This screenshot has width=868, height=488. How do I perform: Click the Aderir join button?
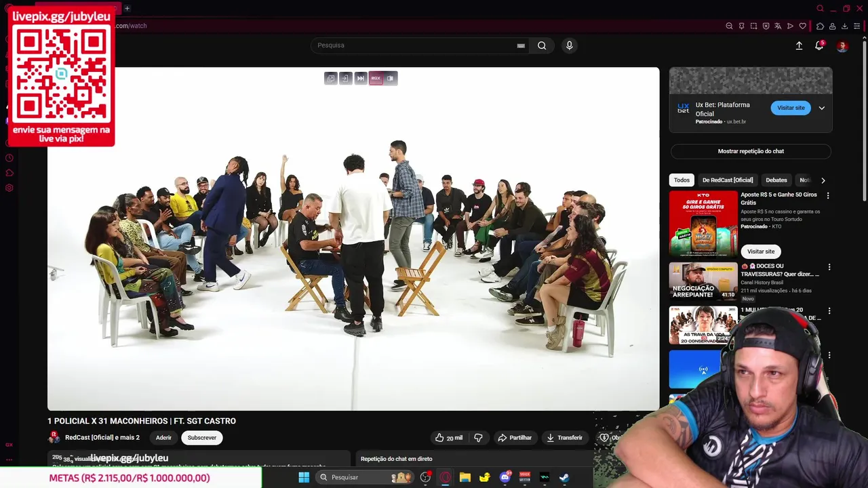[163, 438]
